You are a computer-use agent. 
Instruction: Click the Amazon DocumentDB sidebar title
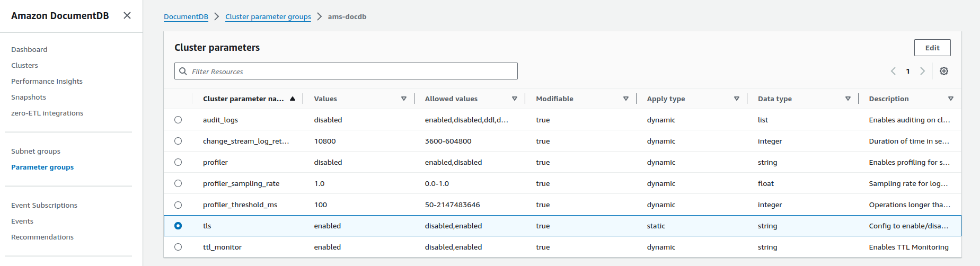click(x=60, y=16)
